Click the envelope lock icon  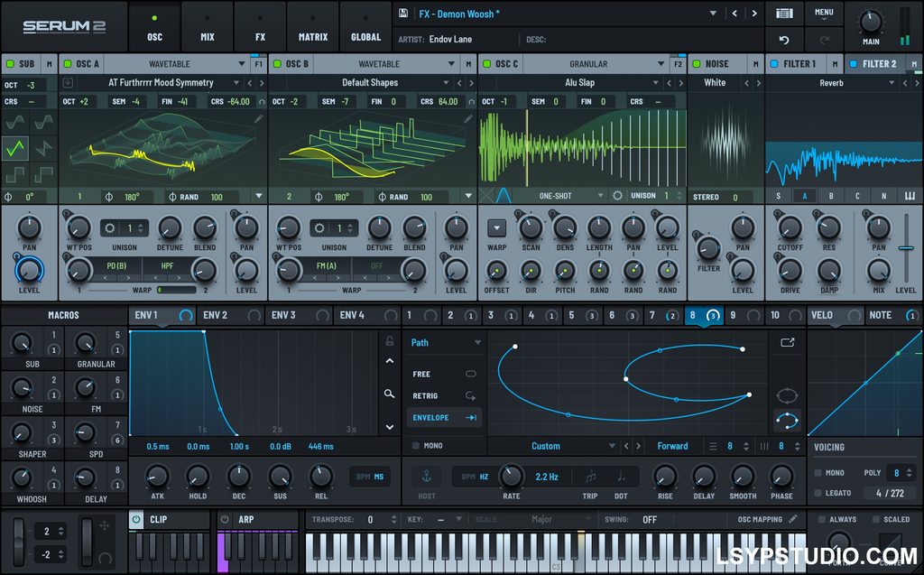click(390, 341)
